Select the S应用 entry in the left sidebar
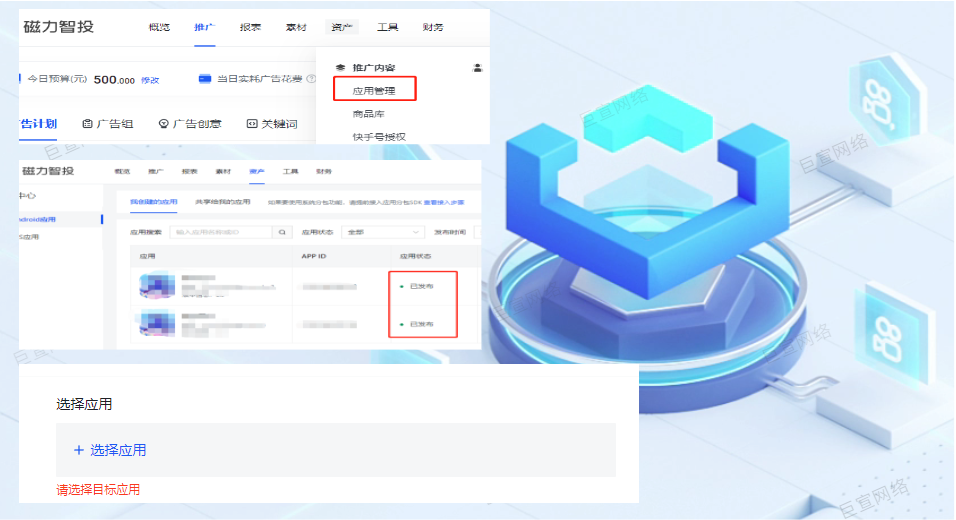 29,237
